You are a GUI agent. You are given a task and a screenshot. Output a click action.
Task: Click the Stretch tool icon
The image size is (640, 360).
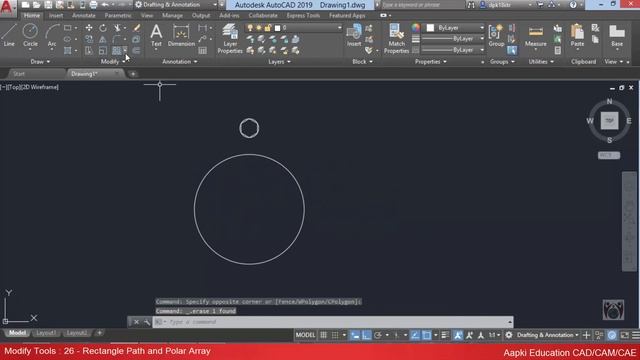[89, 51]
